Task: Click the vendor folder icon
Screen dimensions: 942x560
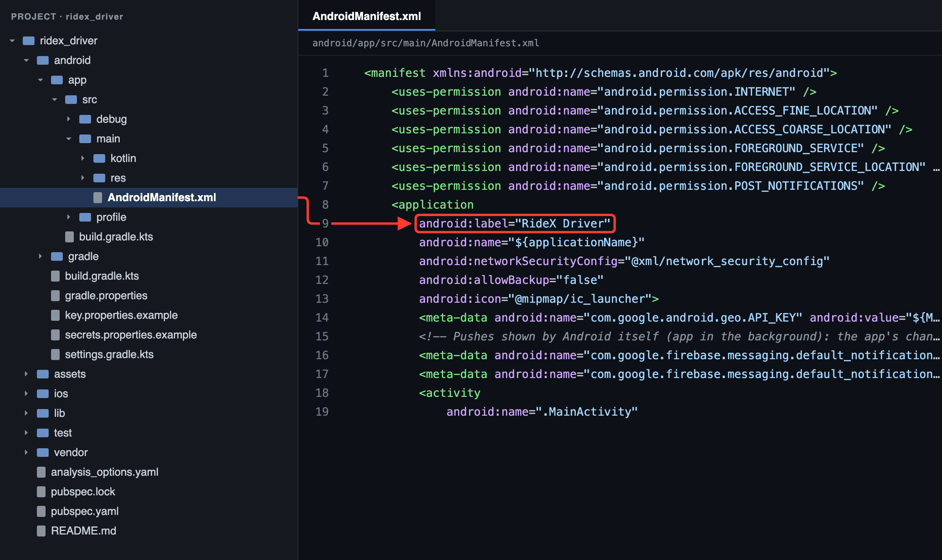Action: pyautogui.click(x=43, y=453)
